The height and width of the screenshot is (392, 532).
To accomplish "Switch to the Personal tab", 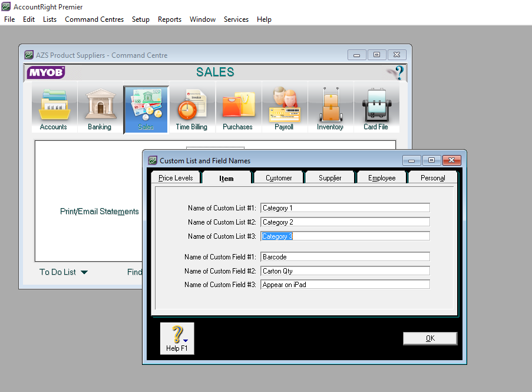I will point(432,178).
